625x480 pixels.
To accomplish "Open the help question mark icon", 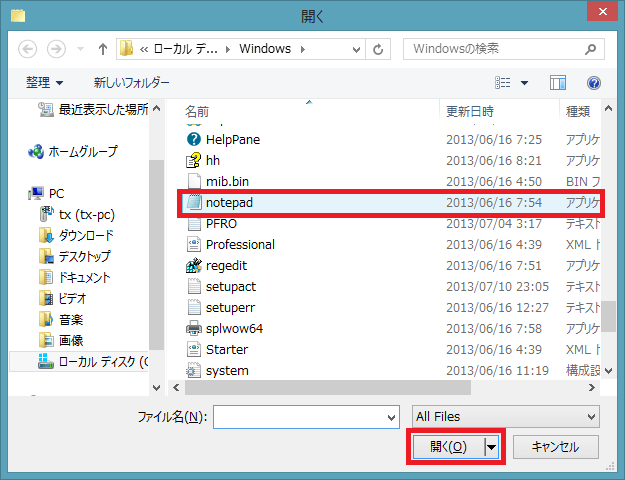I will click(593, 83).
